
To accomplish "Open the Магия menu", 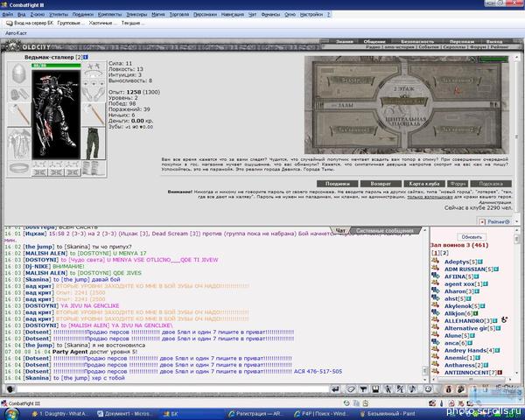I will (158, 14).
